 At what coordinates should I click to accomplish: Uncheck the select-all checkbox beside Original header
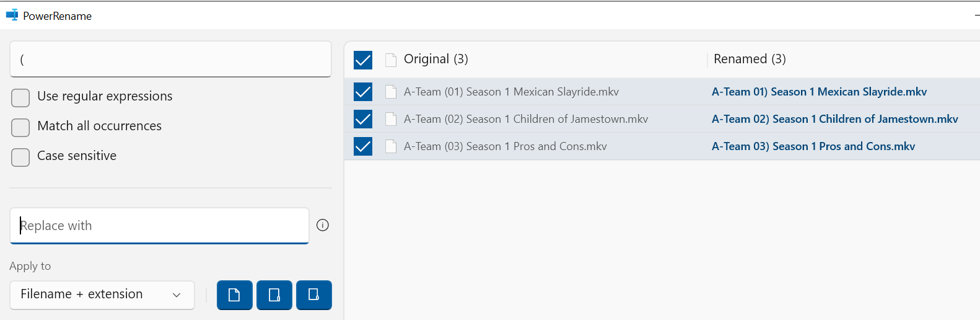pyautogui.click(x=363, y=60)
